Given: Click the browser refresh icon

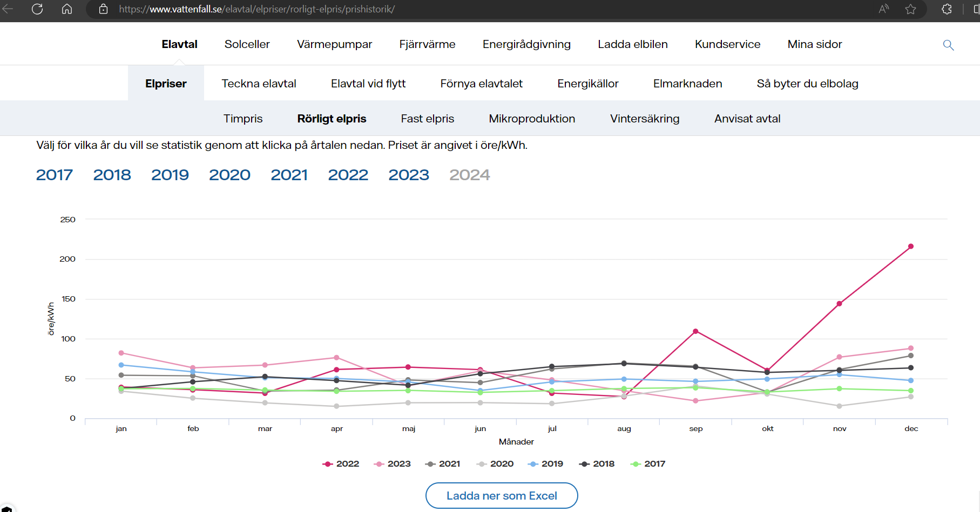Looking at the screenshot, I should pos(37,9).
